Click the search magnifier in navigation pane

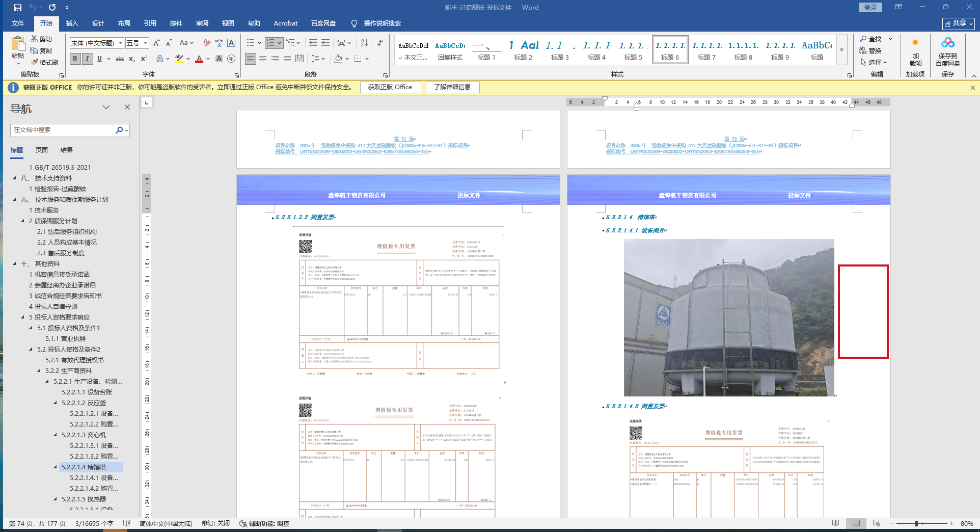pos(119,130)
